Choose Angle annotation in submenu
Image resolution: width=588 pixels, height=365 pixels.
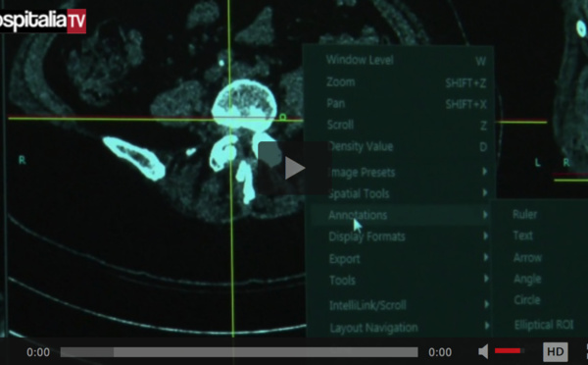[527, 279]
